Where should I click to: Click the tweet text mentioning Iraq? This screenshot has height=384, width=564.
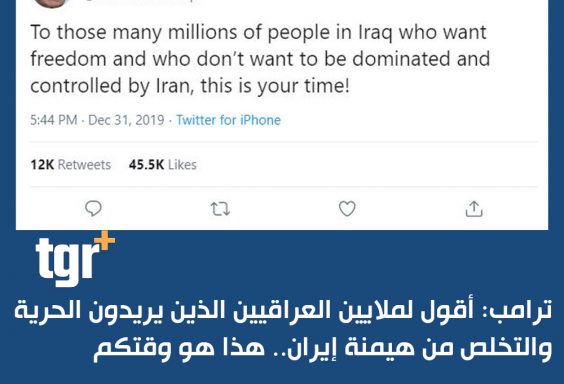coord(260,59)
